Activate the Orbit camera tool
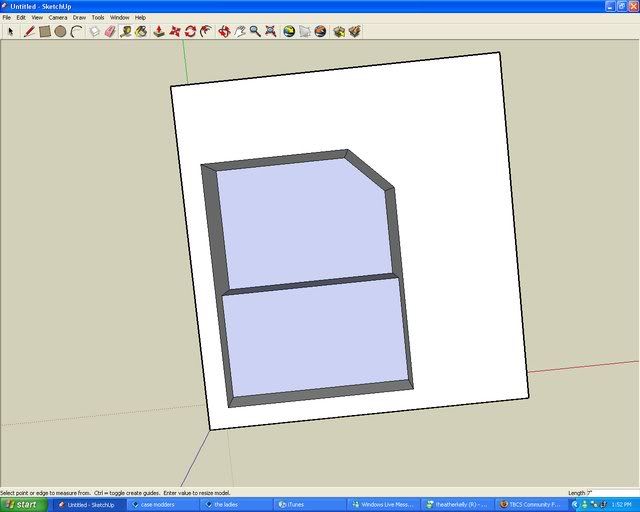The width and height of the screenshot is (640, 512). 224,31
